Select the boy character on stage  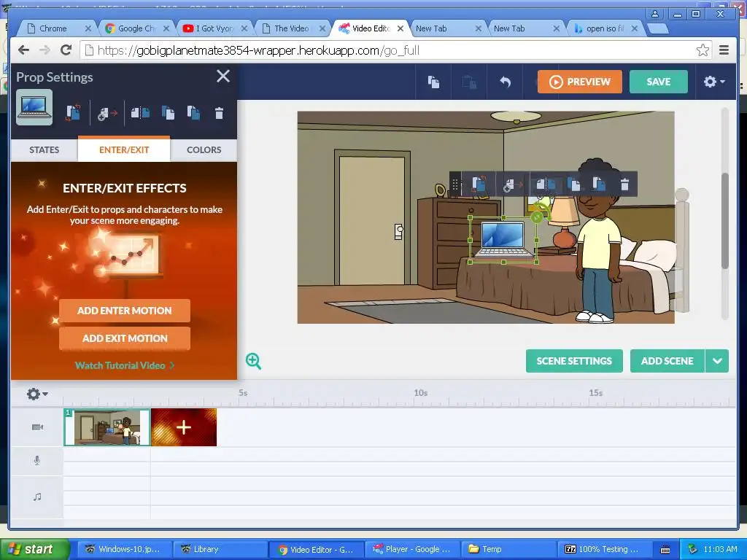[597, 241]
